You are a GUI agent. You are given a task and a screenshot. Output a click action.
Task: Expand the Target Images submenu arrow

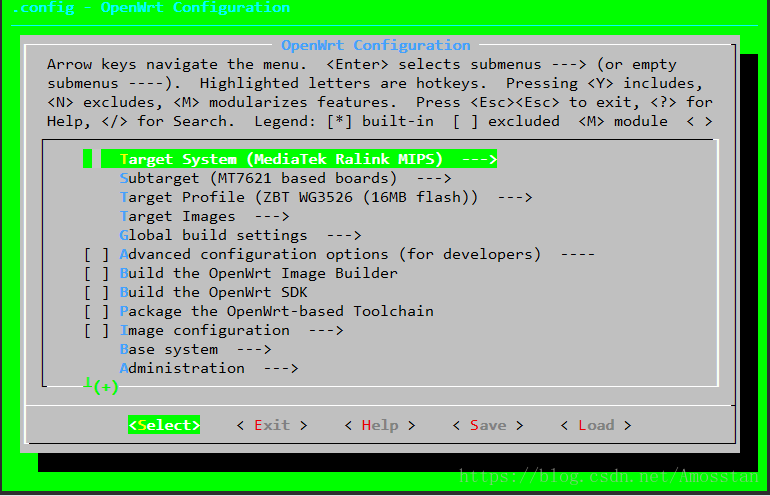[272, 217]
